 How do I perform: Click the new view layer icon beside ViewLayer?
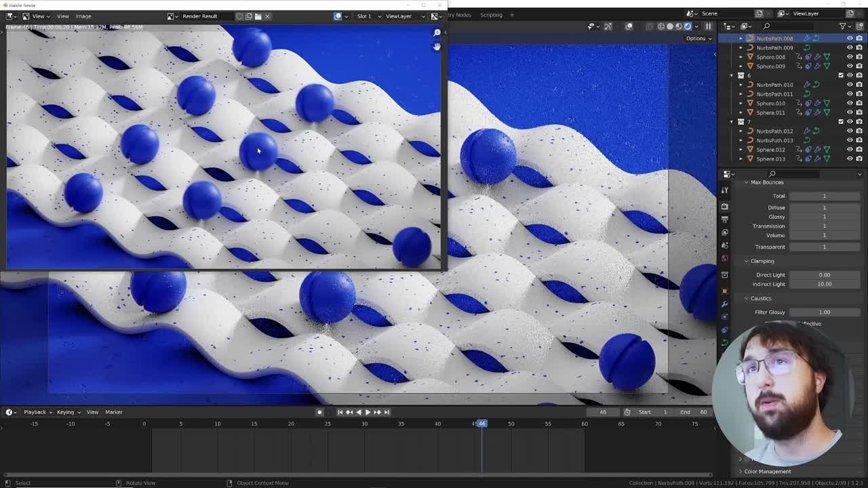pos(850,14)
